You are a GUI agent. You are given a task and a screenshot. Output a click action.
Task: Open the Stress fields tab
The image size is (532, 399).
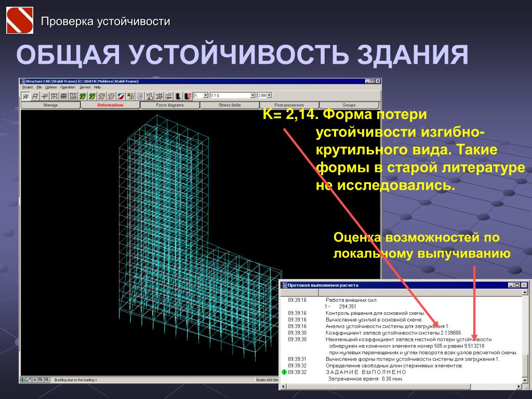(230, 105)
